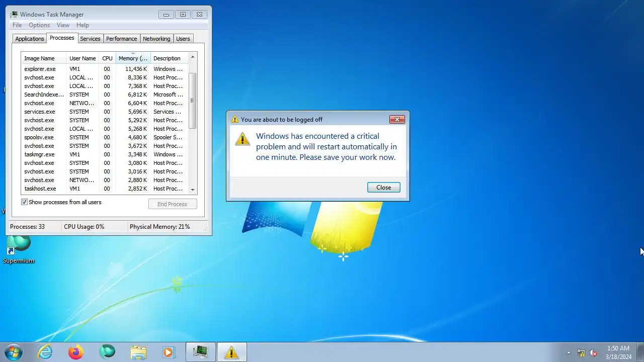Screen dimensions: 644x362
Task: Switch to the Applications tab
Action: click(30, 39)
